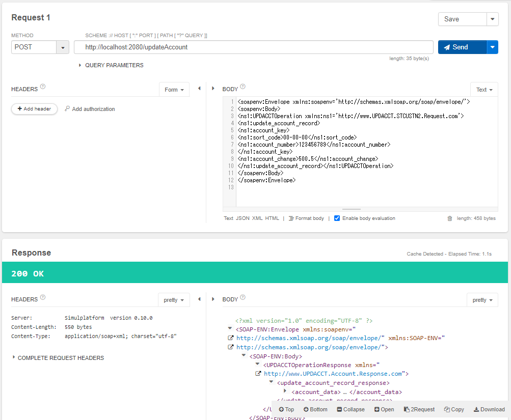Open the xmlns:soapenv envelope link icon

coord(230,338)
